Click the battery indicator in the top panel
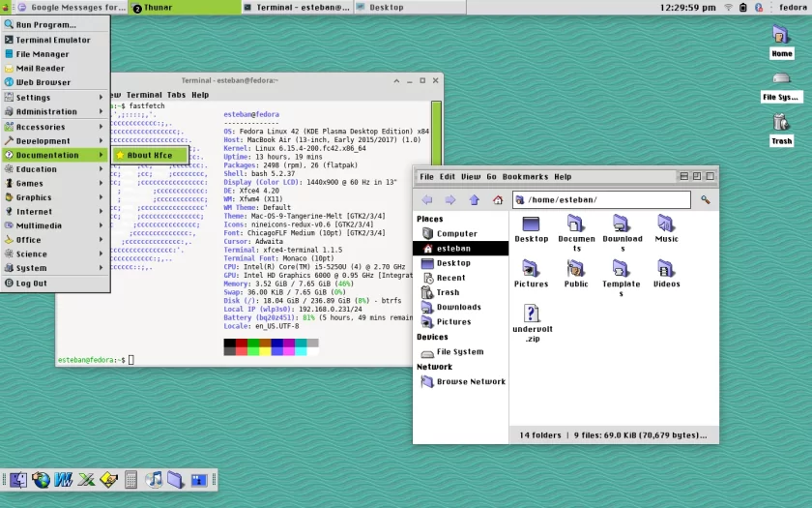This screenshot has height=508, width=812. pos(743,8)
